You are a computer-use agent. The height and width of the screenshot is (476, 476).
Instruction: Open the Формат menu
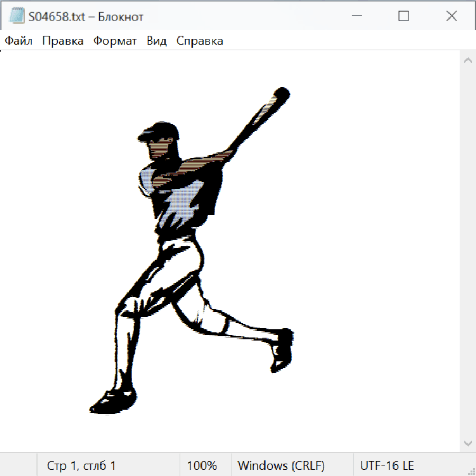(x=115, y=41)
